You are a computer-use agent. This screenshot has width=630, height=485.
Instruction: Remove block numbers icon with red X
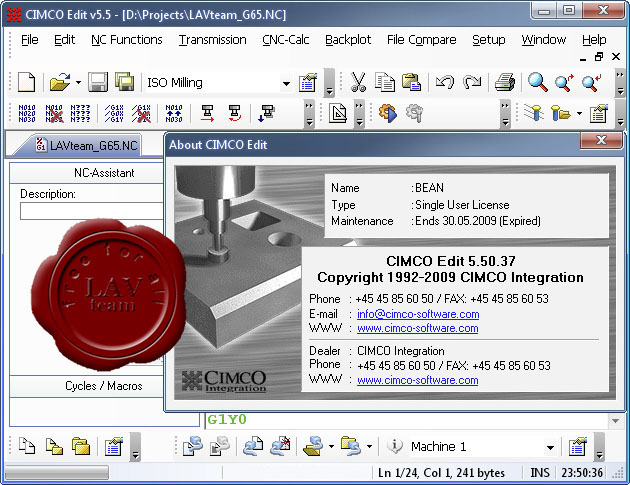click(54, 113)
